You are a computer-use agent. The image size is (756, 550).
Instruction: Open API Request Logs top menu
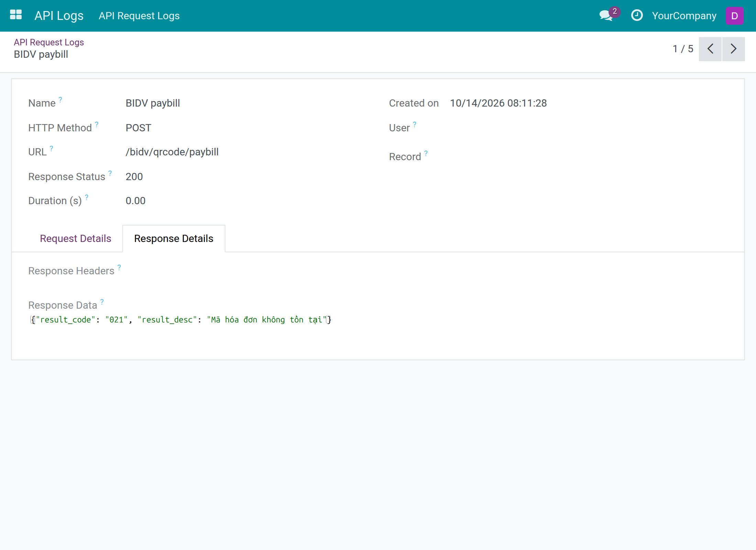coord(139,16)
